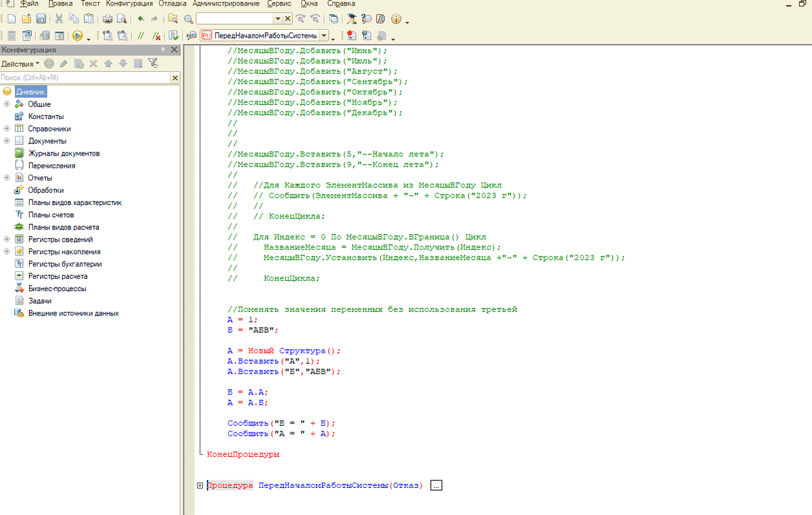This screenshot has width=812, height=515.
Task: Open search text dropdown arrow in toolbar
Action: pos(278,19)
